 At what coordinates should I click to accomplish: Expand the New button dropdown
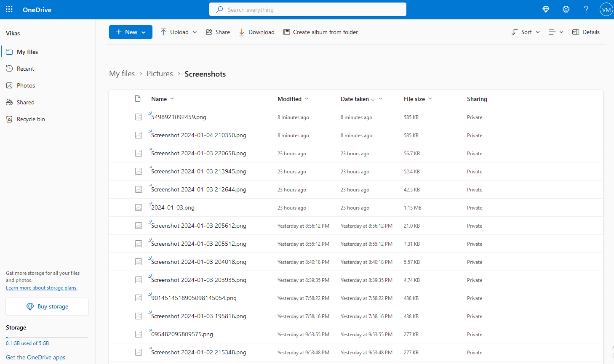pos(144,32)
